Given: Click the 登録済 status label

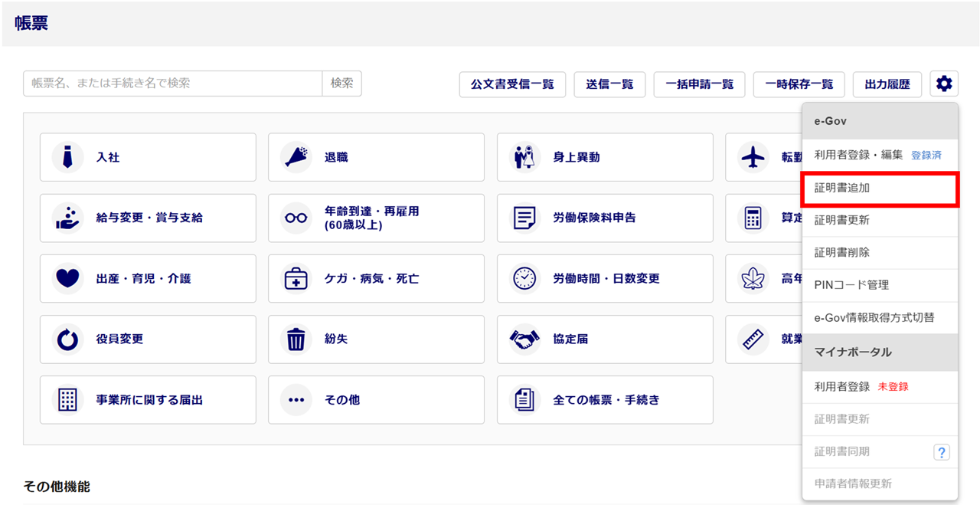Looking at the screenshot, I should pos(926,155).
